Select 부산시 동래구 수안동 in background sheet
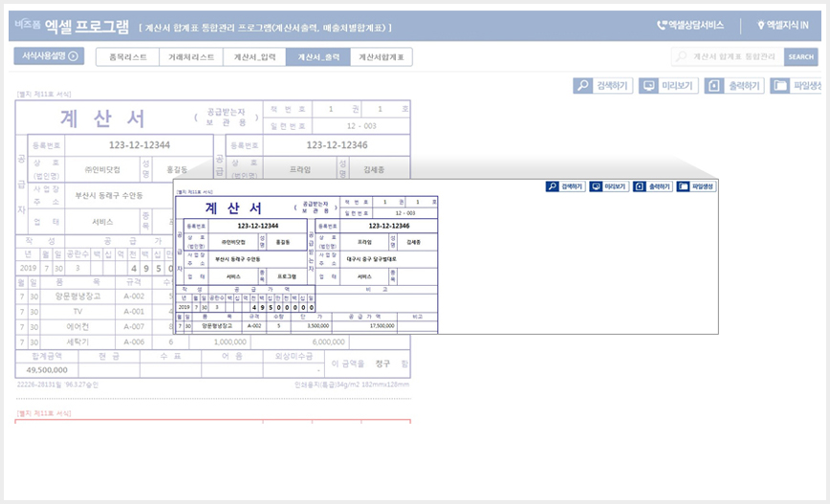 [x=109, y=195]
